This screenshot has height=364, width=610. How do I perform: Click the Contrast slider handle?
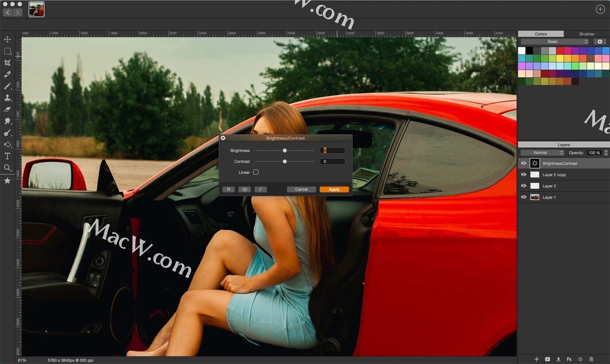tap(285, 161)
